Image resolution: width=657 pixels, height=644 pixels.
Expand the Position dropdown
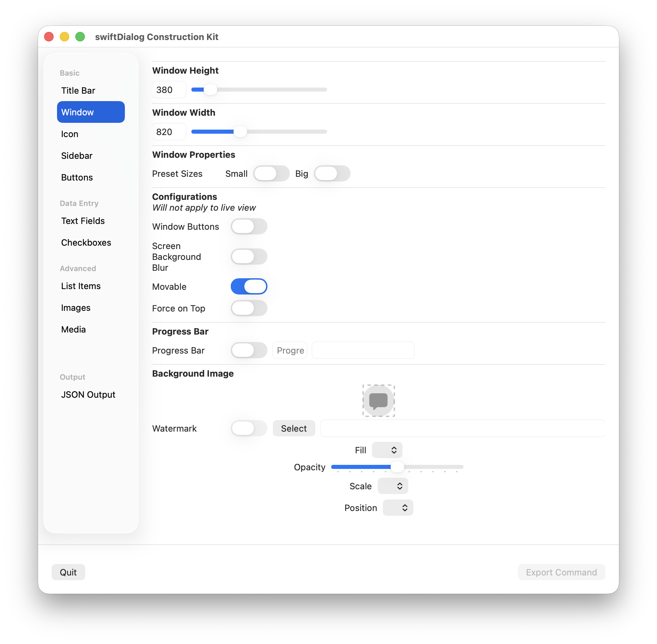tap(398, 508)
